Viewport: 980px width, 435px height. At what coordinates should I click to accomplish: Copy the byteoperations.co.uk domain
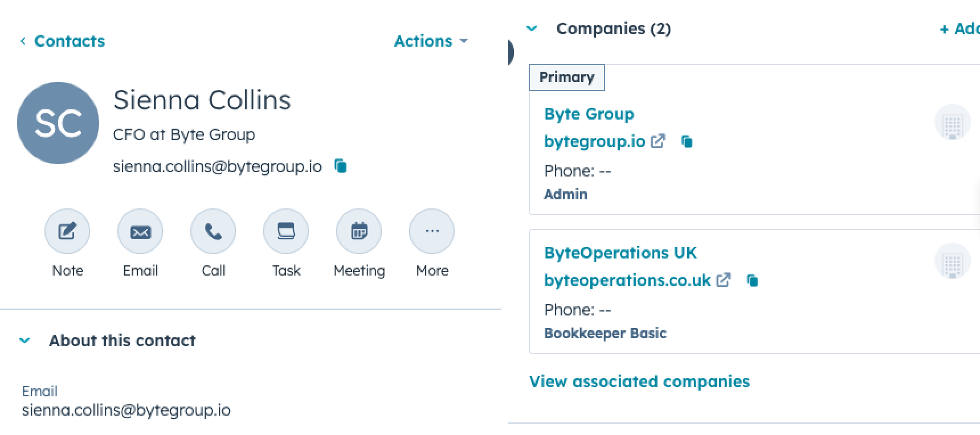(x=752, y=280)
